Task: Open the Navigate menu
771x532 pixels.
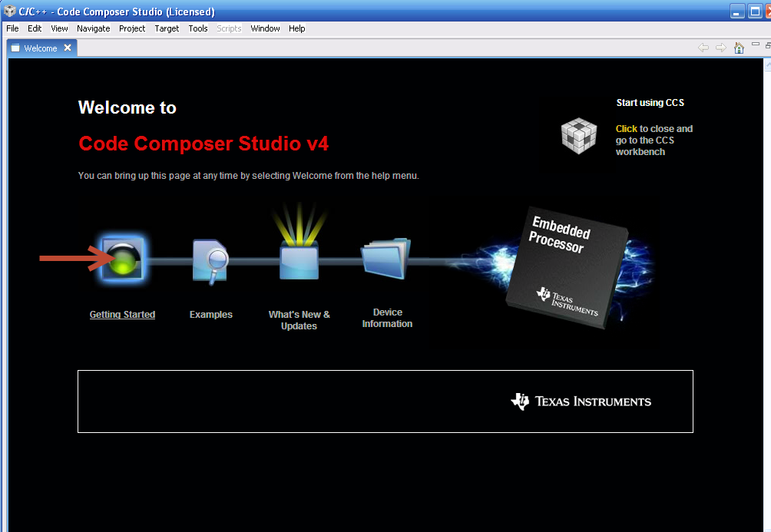Action: pos(94,28)
